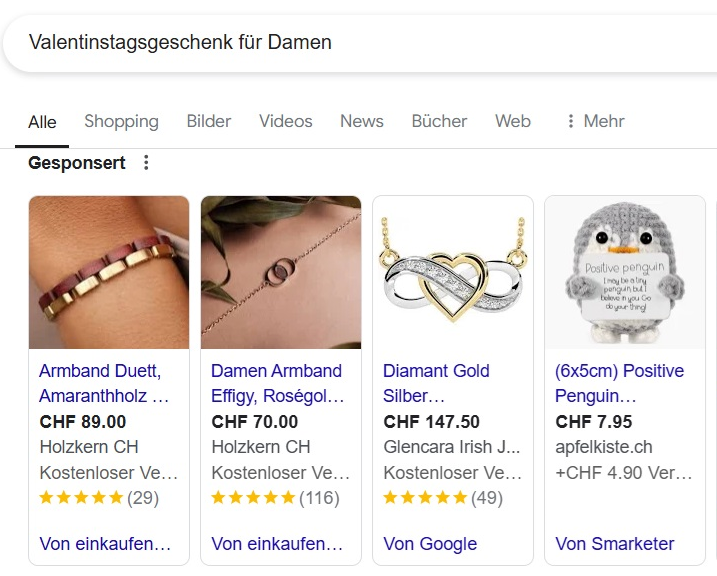Open the Damen Armband Effigy product link
The height and width of the screenshot is (576, 717).
point(277,383)
